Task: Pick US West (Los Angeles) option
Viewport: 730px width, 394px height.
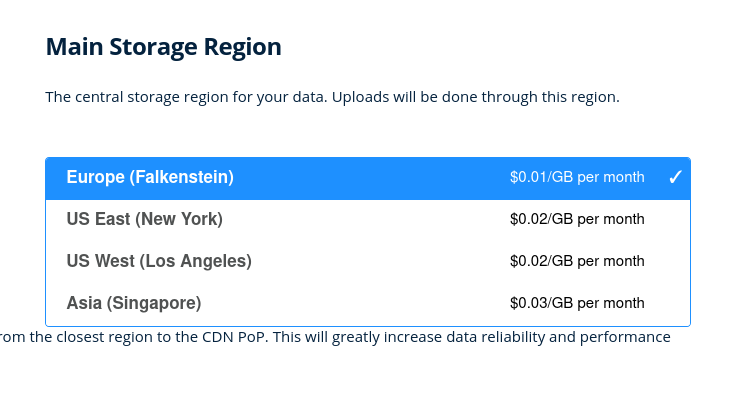Action: click(368, 263)
